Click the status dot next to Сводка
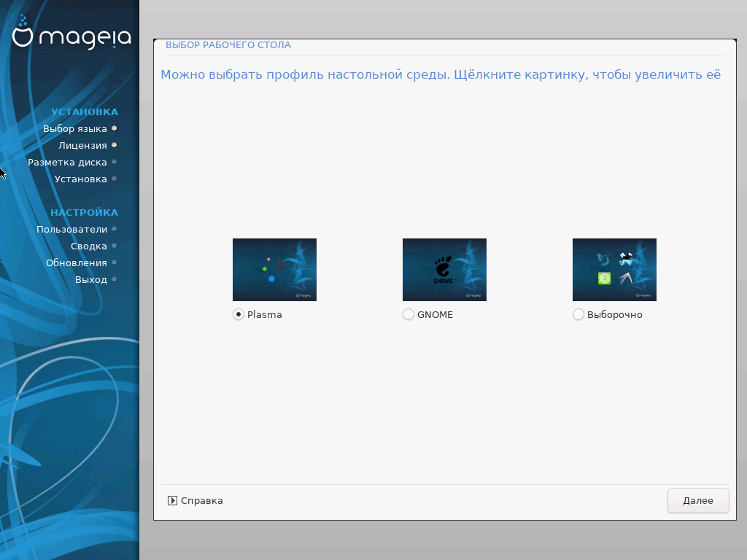Viewport: 747px width, 560px height. pos(115,246)
